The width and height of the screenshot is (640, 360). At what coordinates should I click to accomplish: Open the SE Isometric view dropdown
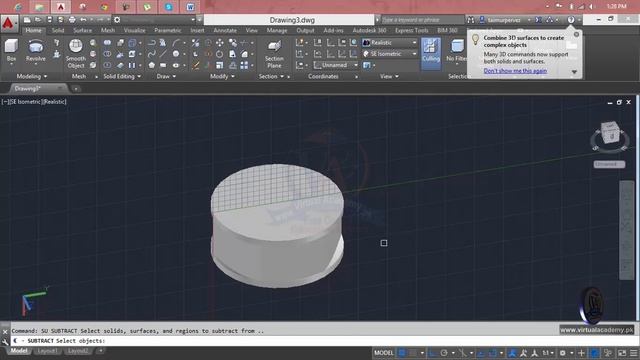[x=390, y=54]
